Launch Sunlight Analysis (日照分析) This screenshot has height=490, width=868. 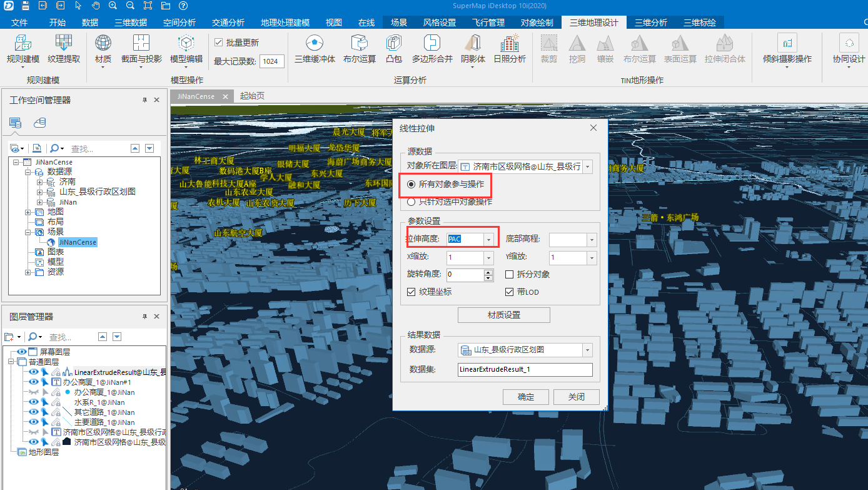click(x=509, y=50)
